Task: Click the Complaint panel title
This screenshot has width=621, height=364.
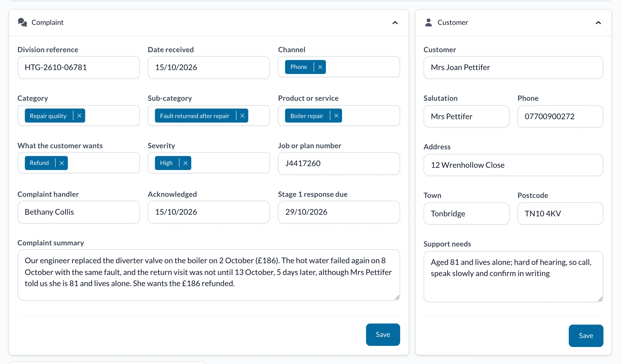Action: tap(47, 22)
